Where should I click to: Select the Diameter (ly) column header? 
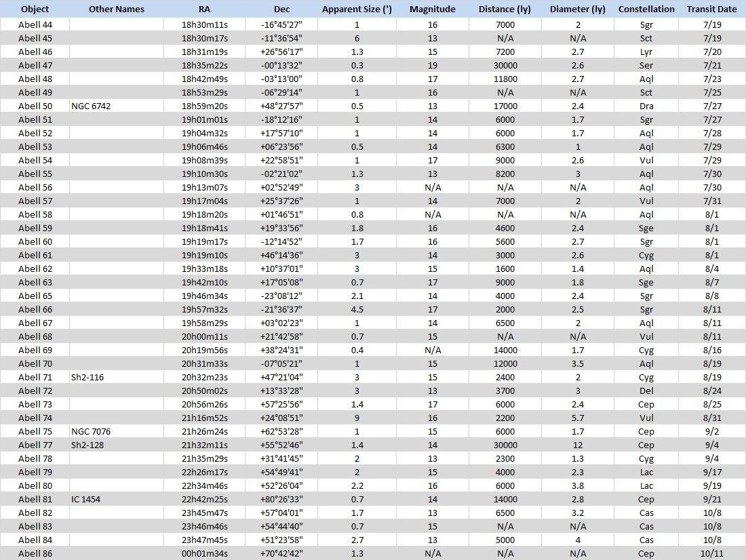[x=578, y=9]
